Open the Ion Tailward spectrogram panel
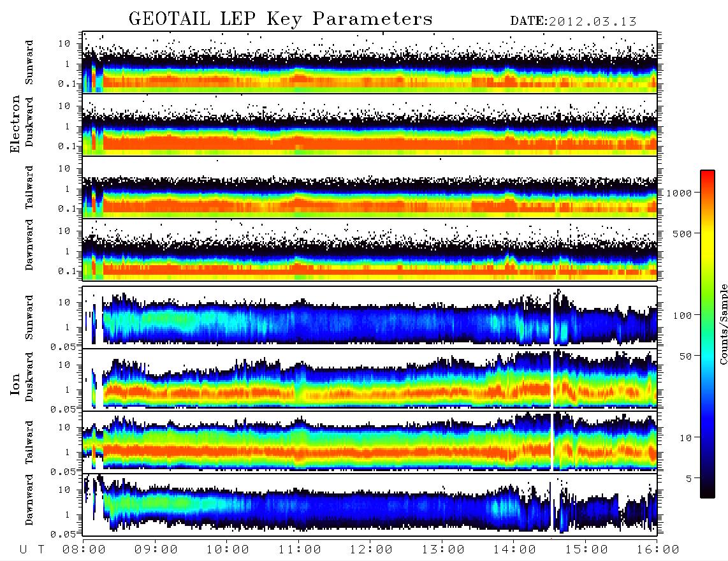Image resolution: width=728 pixels, height=561 pixels. point(370,442)
